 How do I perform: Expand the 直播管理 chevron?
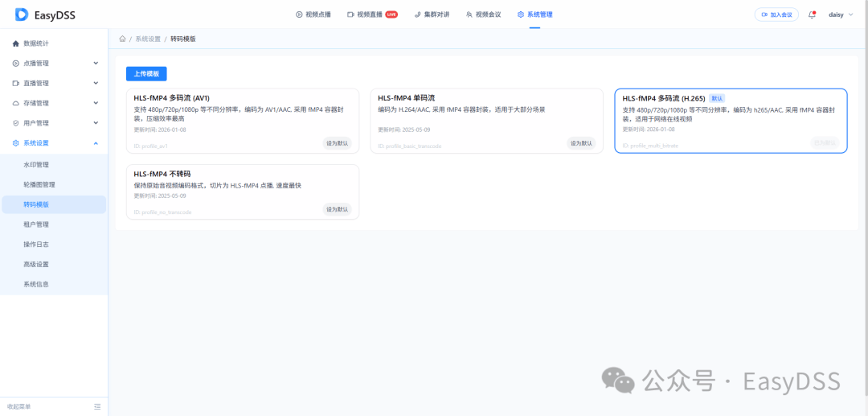[96, 83]
